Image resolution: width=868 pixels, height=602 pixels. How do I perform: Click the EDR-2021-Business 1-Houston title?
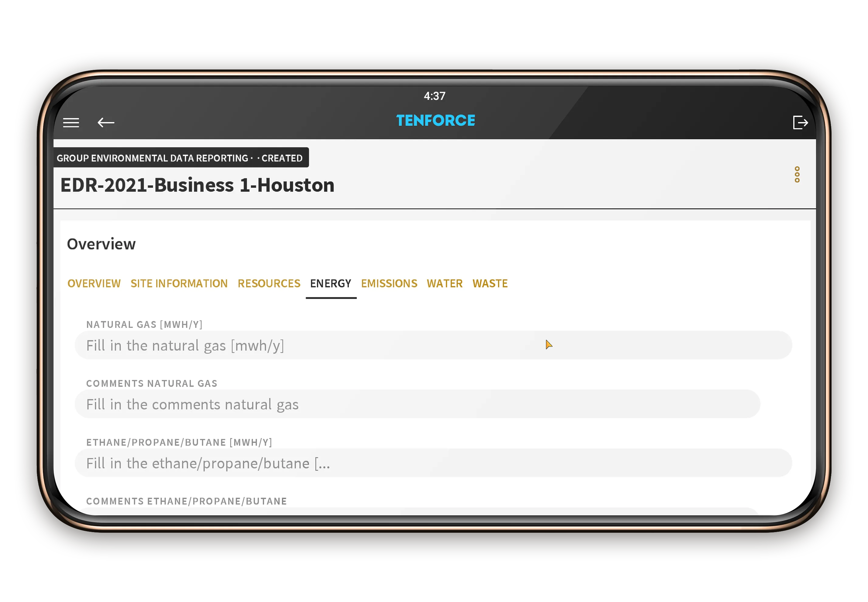tap(197, 185)
